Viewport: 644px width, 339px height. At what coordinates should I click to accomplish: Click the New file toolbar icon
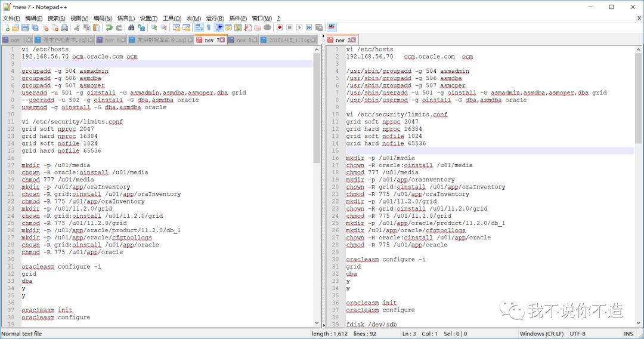(6, 27)
